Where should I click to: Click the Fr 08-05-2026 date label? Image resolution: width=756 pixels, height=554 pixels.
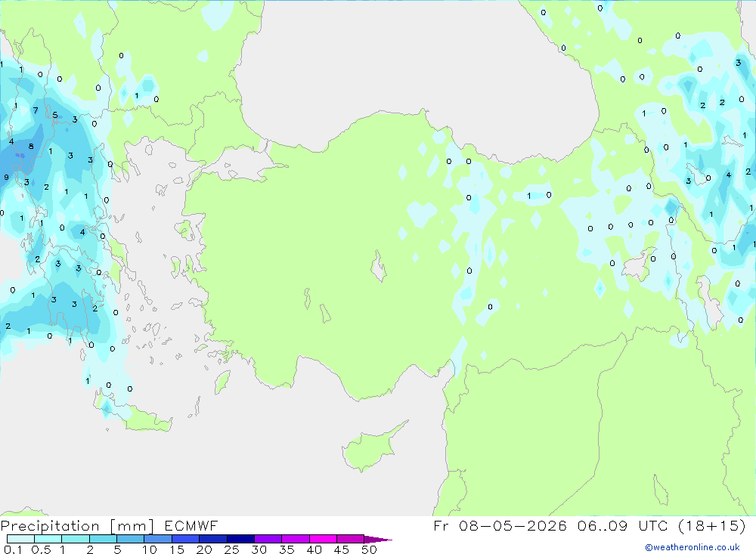click(500, 525)
